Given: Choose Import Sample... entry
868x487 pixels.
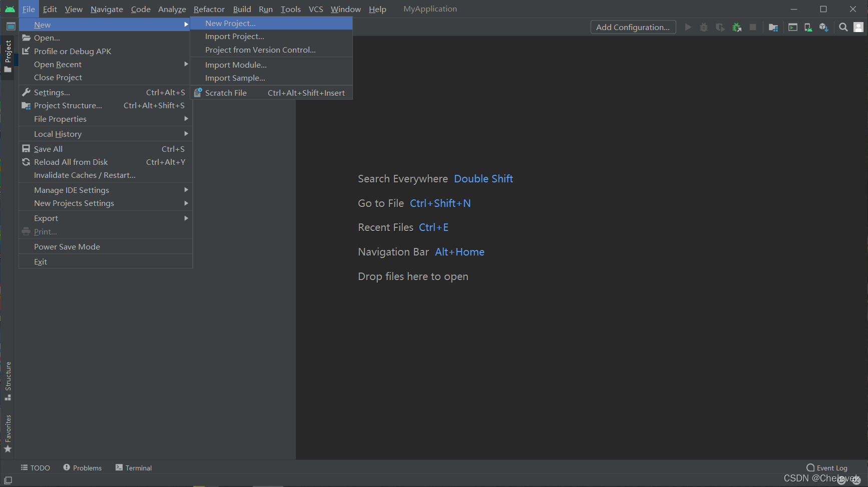Looking at the screenshot, I should click(x=271, y=78).
